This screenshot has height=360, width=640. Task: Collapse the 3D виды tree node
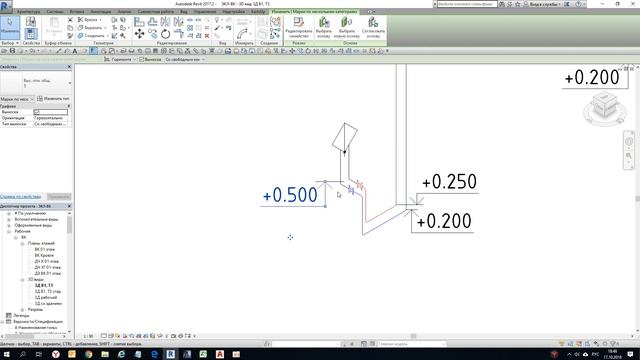[22, 280]
